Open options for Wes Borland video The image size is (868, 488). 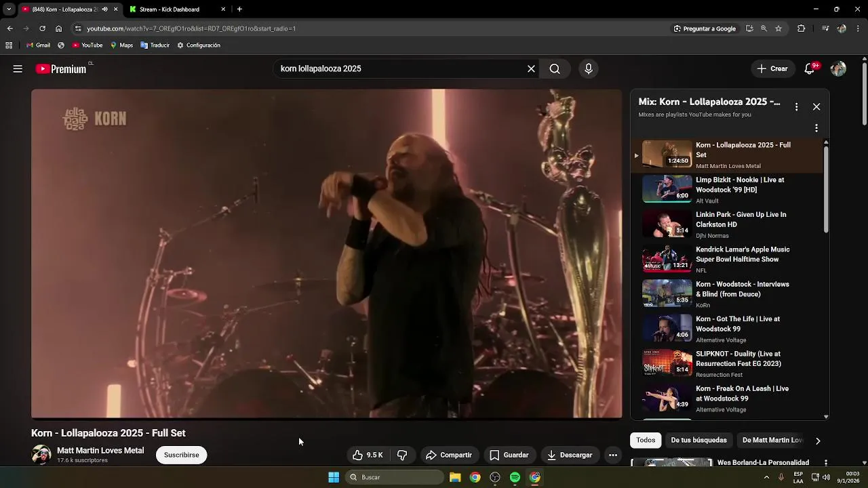(x=825, y=462)
